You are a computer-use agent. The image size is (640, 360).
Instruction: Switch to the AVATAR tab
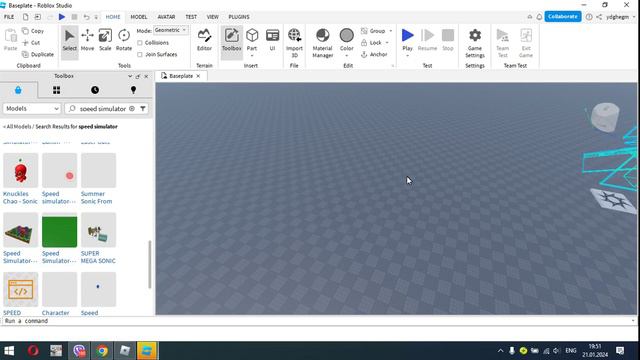(166, 17)
